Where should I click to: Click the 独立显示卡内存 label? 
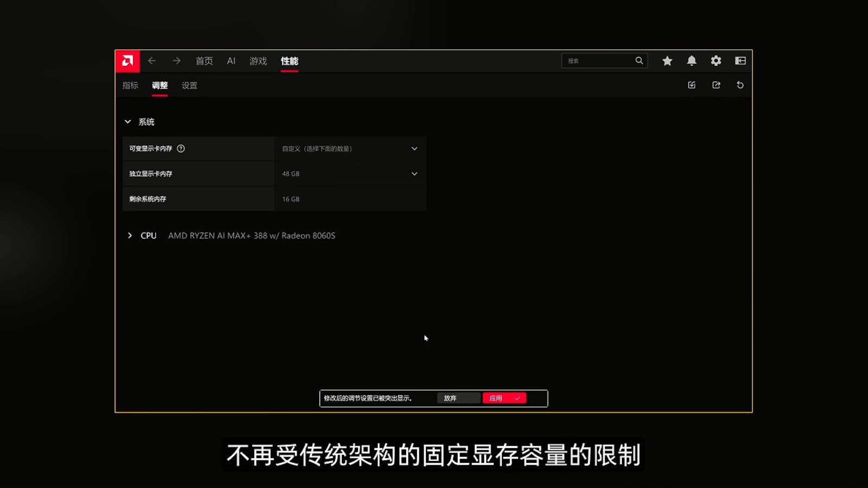pos(151,174)
